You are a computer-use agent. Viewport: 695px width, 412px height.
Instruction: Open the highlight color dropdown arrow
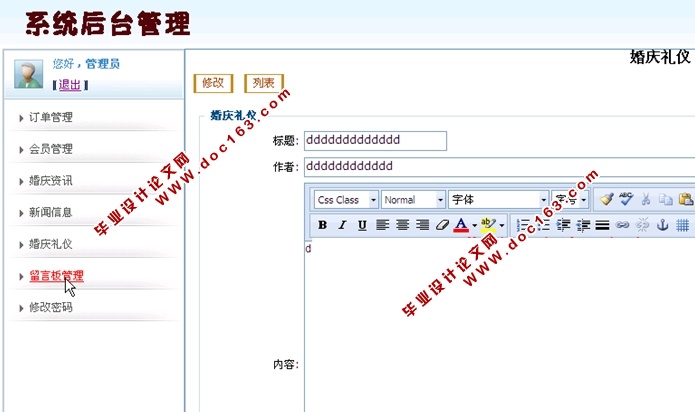pyautogui.click(x=502, y=225)
